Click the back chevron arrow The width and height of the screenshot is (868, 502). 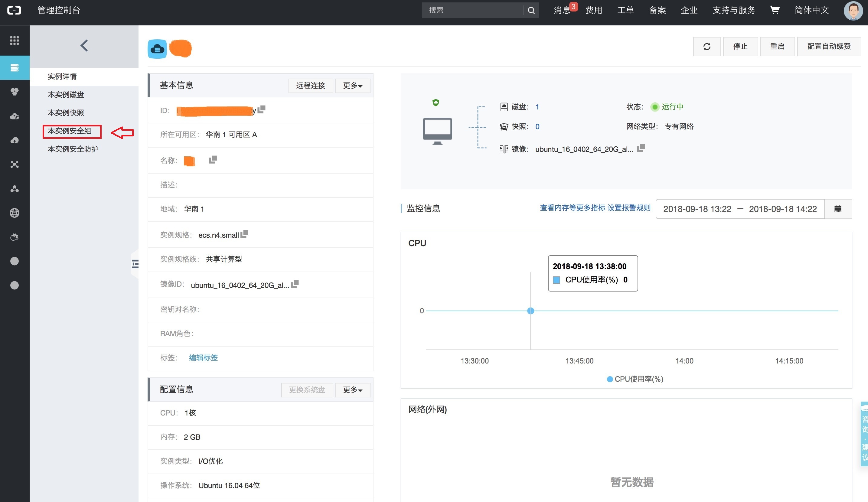click(84, 45)
